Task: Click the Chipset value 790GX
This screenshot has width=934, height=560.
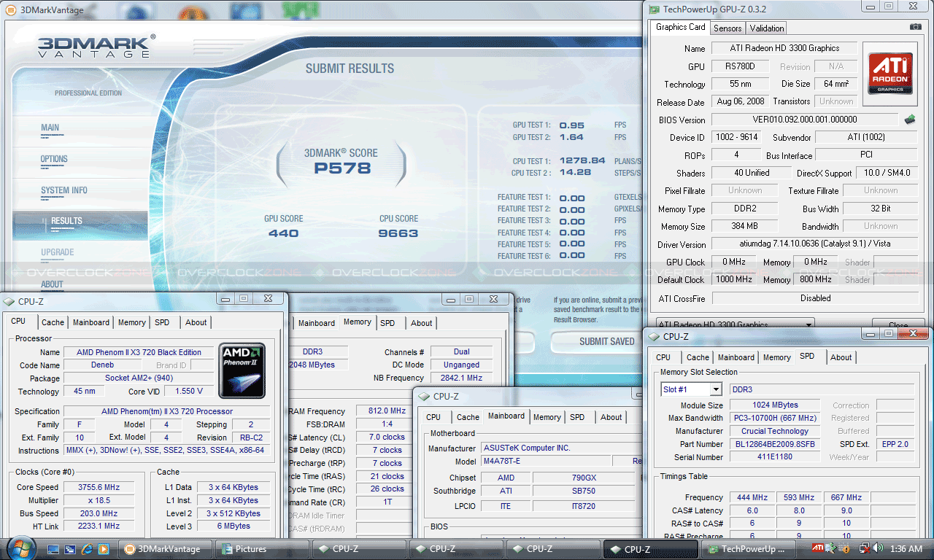Action: coord(584,478)
